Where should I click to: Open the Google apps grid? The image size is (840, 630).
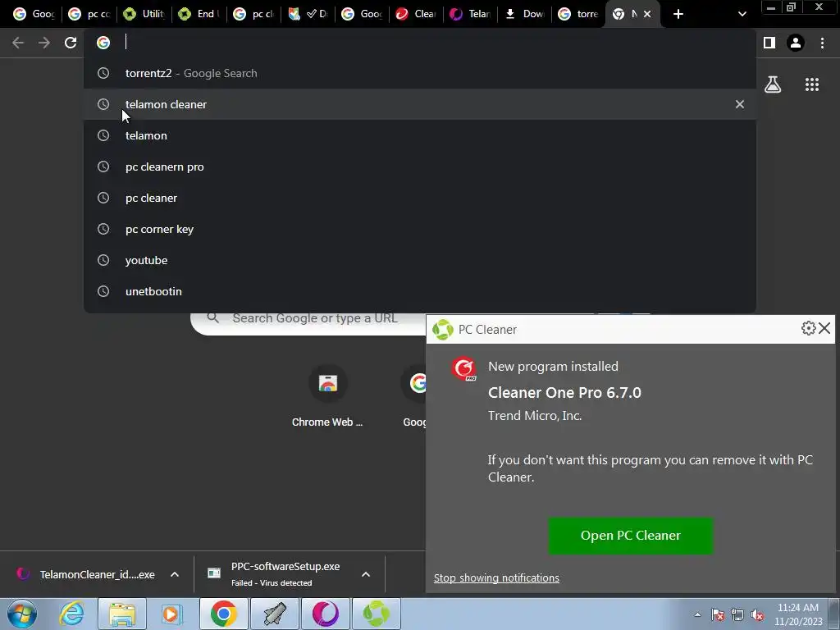[811, 84]
